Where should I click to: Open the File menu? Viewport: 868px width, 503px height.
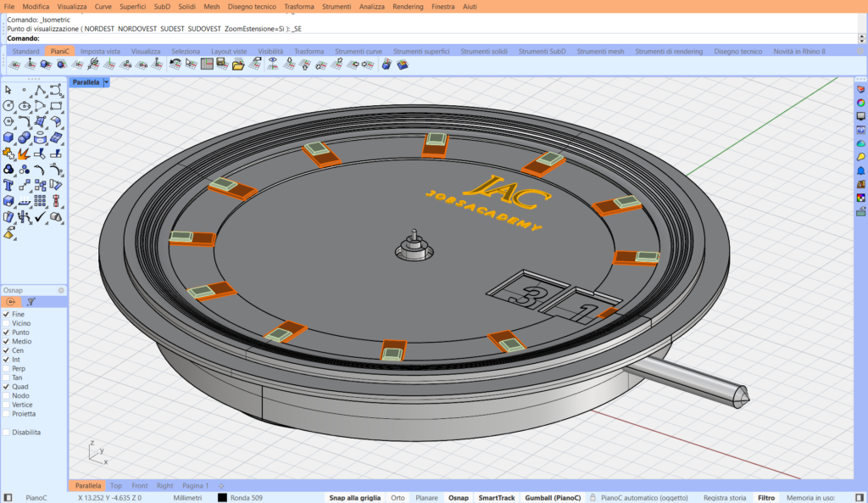tap(8, 7)
